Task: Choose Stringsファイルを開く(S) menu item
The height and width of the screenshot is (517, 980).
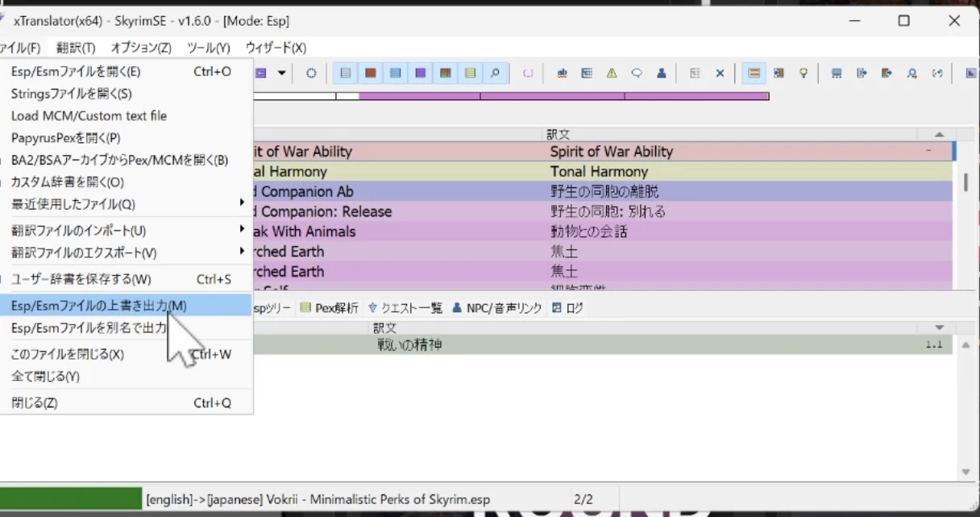Action: tap(127, 94)
